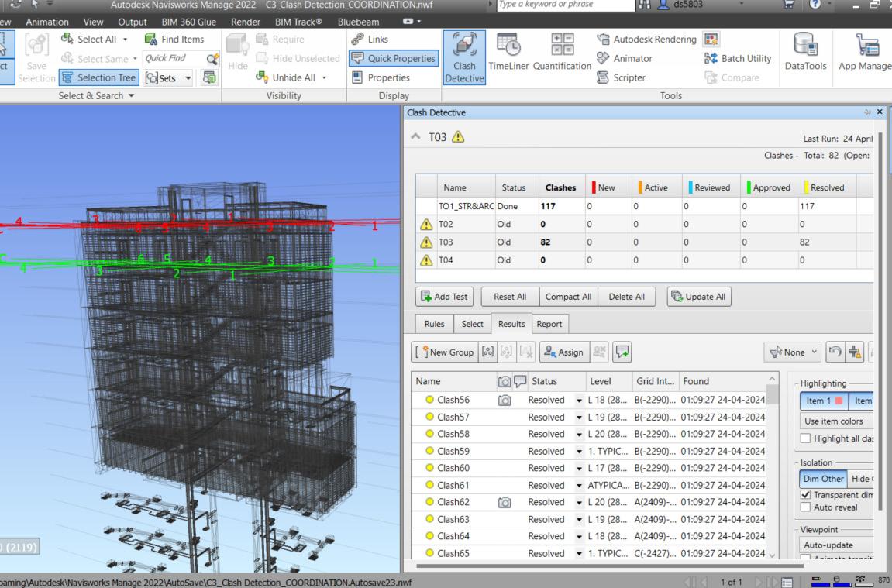Screen dimensions: 892x588
Task: Switch to the Report tab
Action: pos(550,324)
